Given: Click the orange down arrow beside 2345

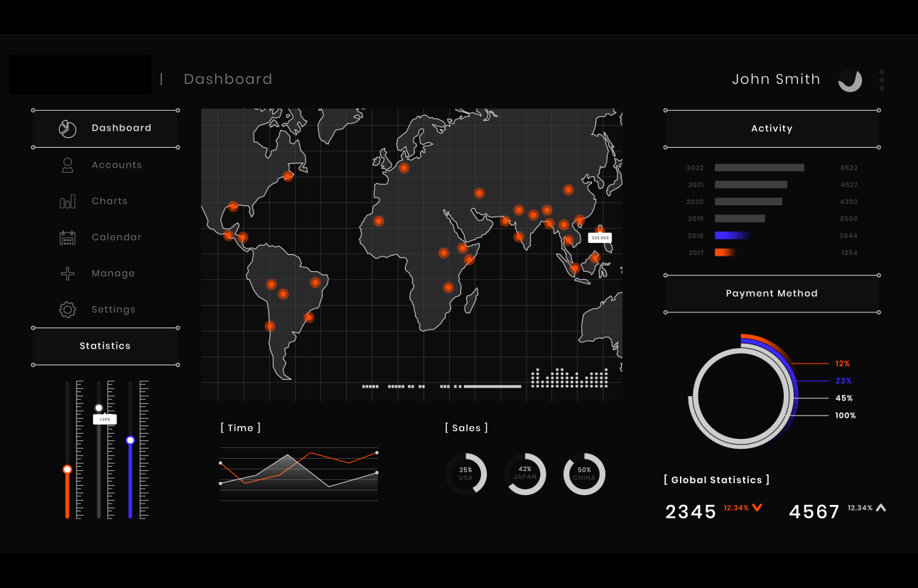Looking at the screenshot, I should (x=757, y=508).
